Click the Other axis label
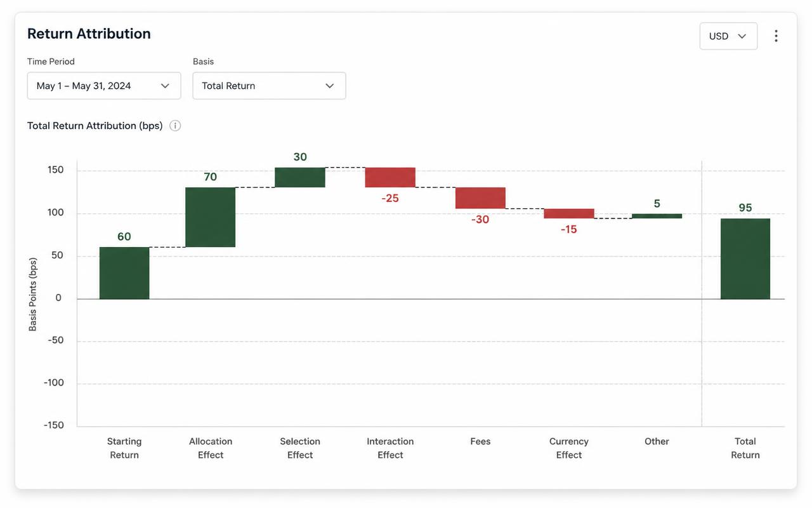This screenshot has height=508, width=812. 657,441
